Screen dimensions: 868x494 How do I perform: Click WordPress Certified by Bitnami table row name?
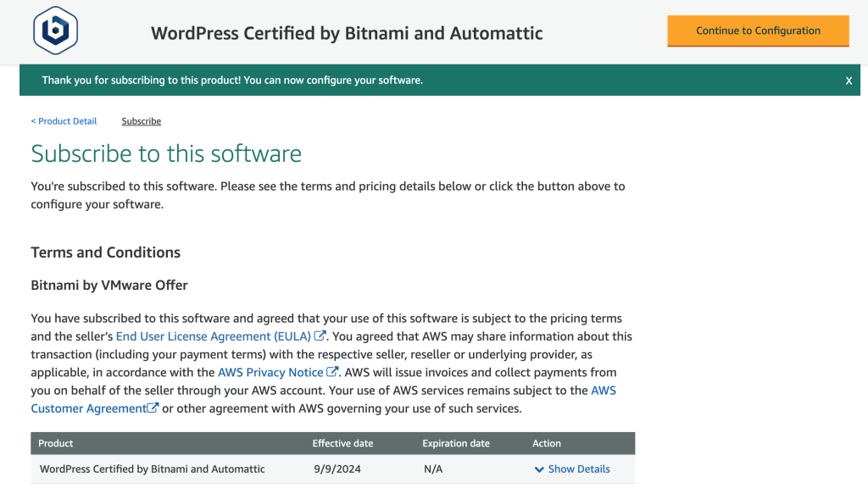(153, 469)
